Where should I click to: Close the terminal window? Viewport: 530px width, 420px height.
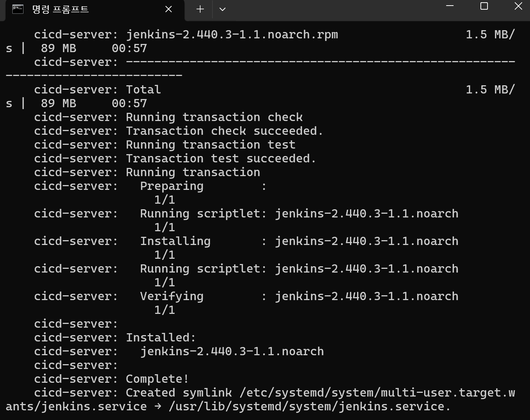click(518, 6)
